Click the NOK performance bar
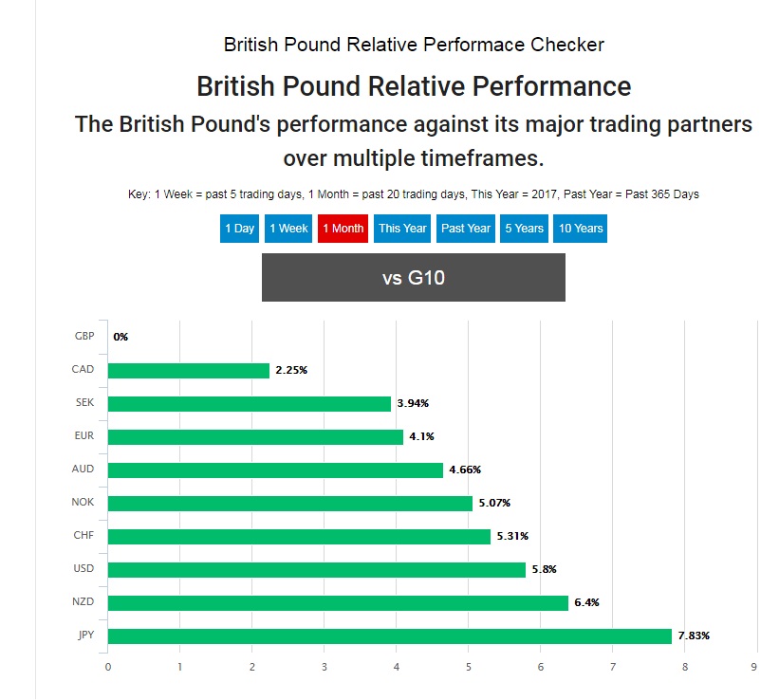 click(289, 503)
